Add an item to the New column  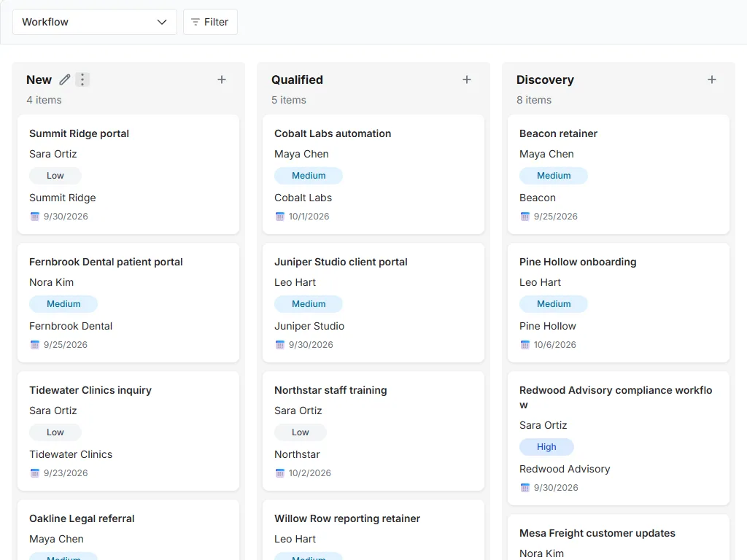pyautogui.click(x=222, y=79)
